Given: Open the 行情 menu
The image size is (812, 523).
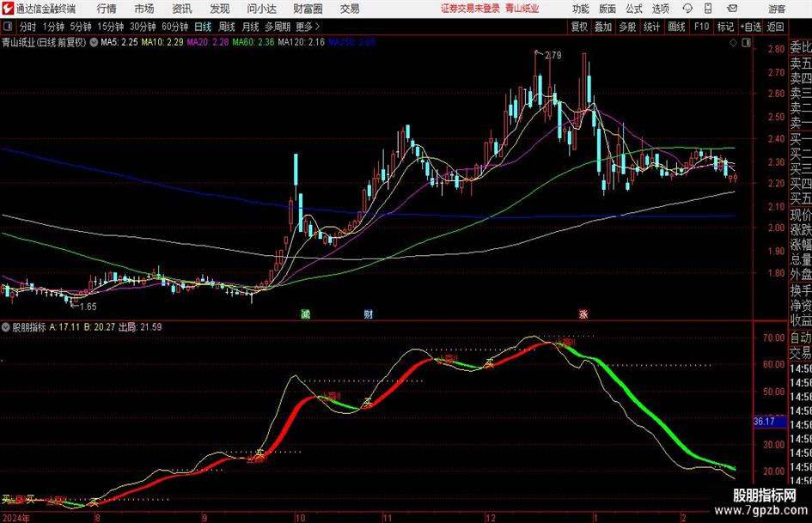Looking at the screenshot, I should (107, 9).
